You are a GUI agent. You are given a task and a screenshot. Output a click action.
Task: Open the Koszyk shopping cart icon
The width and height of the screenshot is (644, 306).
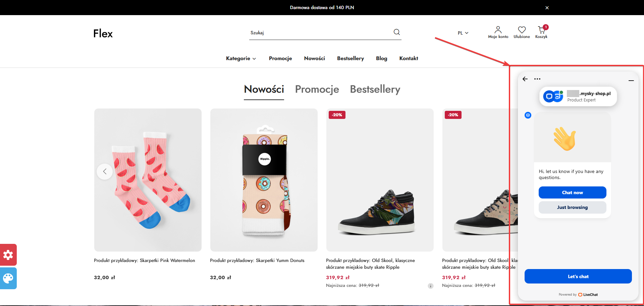(x=541, y=30)
